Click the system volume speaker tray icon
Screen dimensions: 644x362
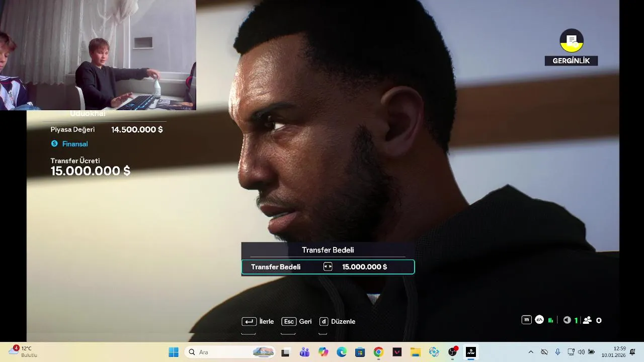pyautogui.click(x=581, y=352)
